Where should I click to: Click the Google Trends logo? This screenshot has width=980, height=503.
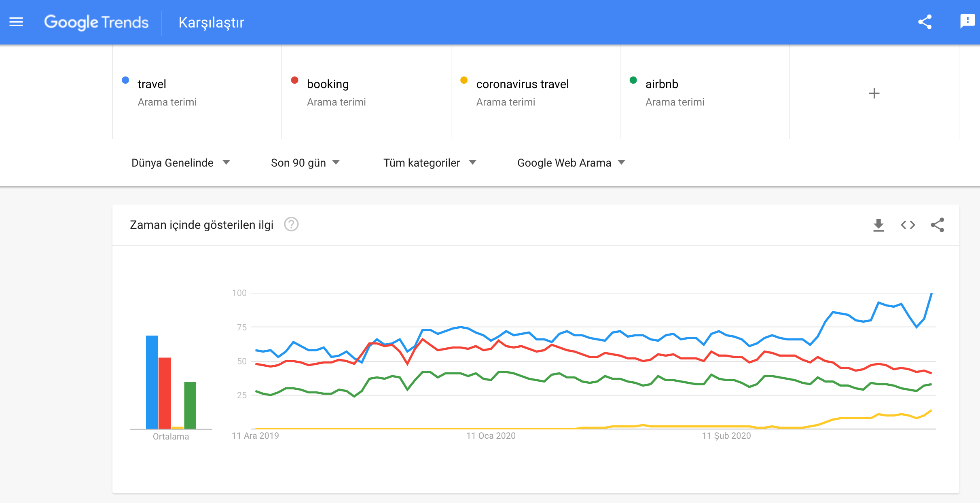(x=96, y=22)
